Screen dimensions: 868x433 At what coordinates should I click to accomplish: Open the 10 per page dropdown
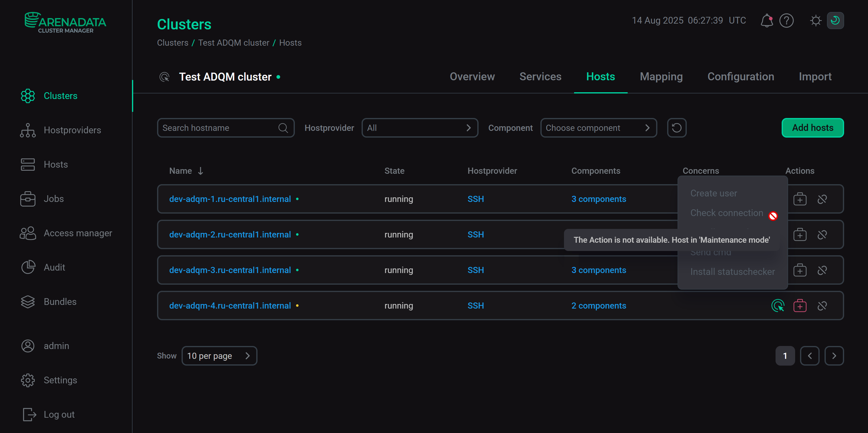click(x=219, y=356)
